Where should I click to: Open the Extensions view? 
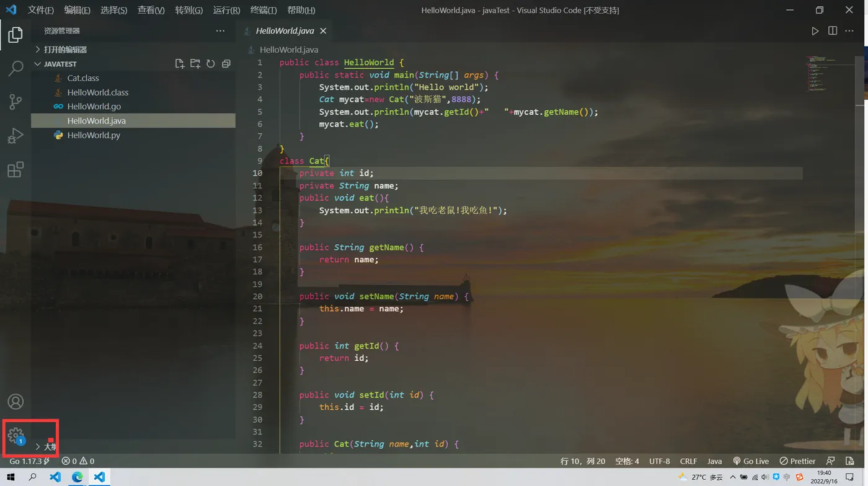[x=15, y=169]
